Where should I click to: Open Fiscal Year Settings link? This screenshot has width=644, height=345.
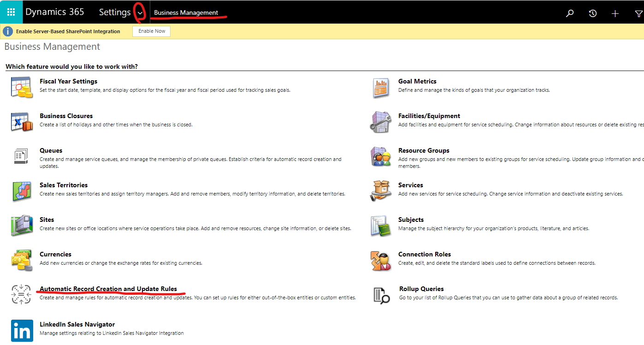69,81
